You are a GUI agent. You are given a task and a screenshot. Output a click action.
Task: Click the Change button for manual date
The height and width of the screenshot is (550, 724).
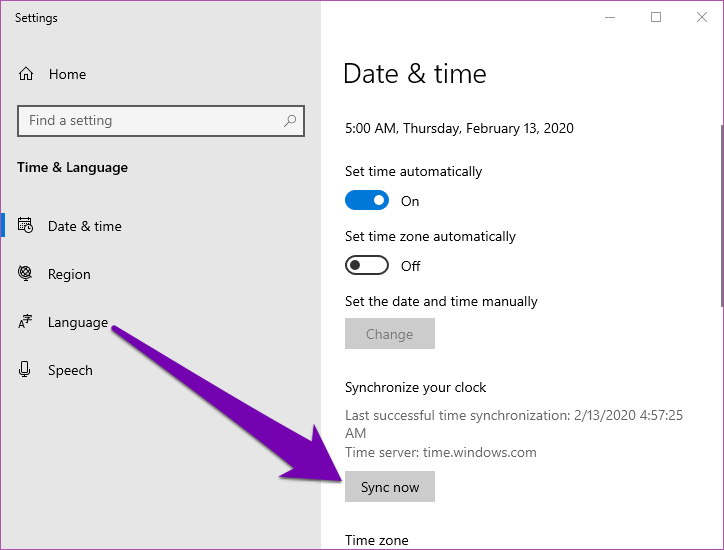tap(389, 334)
